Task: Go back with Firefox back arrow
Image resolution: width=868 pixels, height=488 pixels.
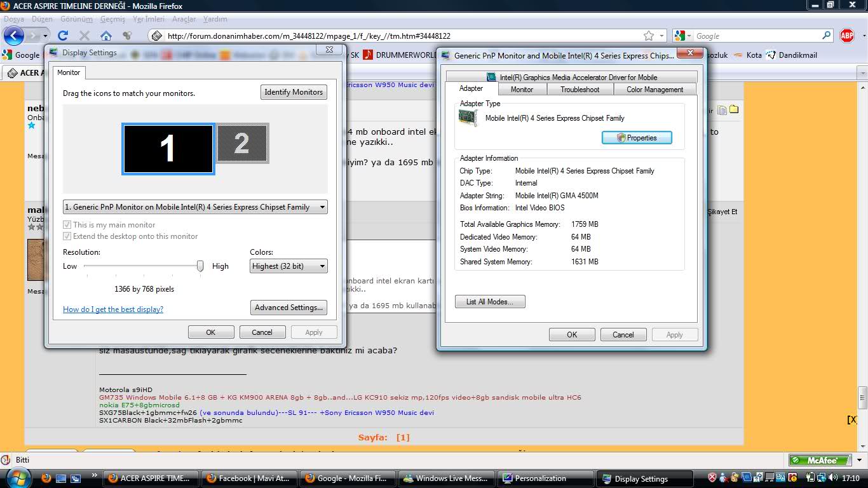Action: 14,36
